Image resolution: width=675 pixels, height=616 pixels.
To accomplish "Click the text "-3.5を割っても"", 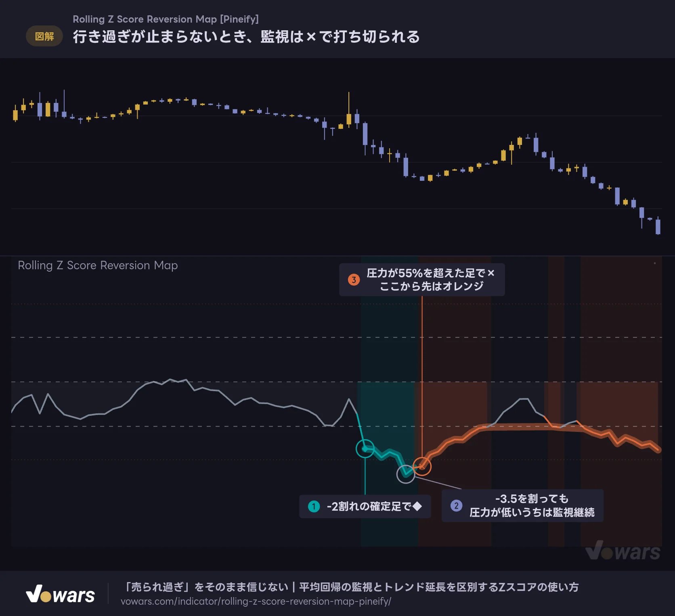I will point(532,499).
